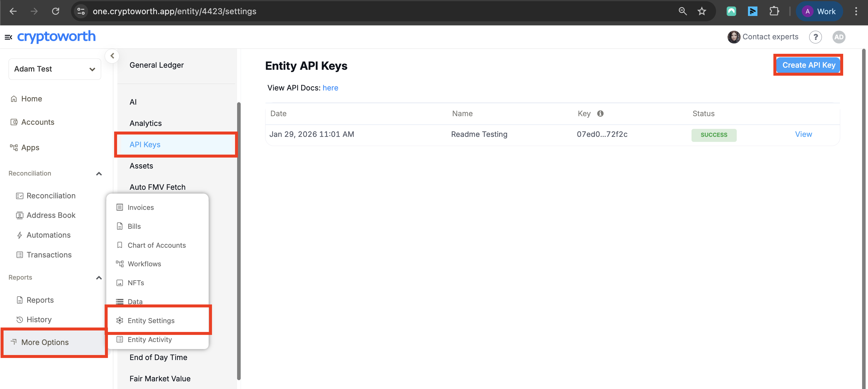Open API docs 'here' link
This screenshot has width=868, height=389.
click(x=330, y=88)
